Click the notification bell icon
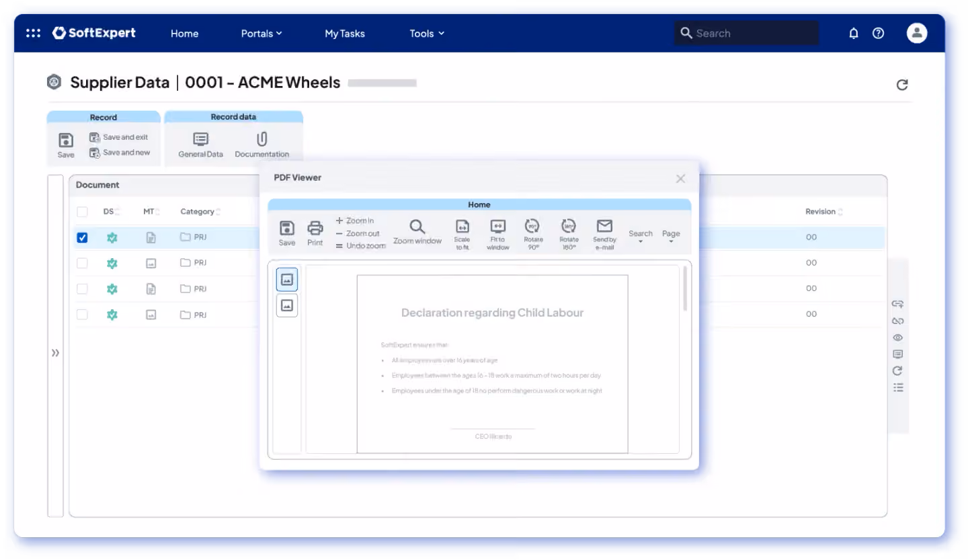Image resolution: width=968 pixels, height=560 pixels. coord(854,33)
